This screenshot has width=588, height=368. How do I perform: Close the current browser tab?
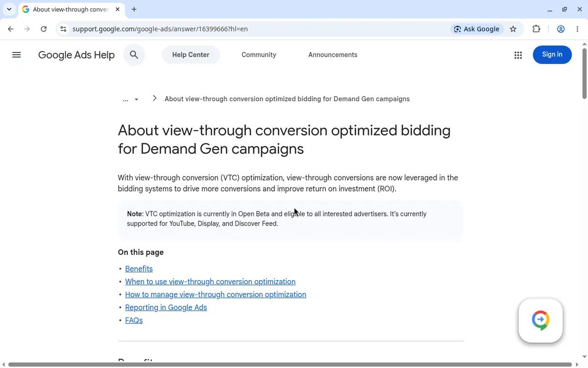pyautogui.click(x=119, y=9)
